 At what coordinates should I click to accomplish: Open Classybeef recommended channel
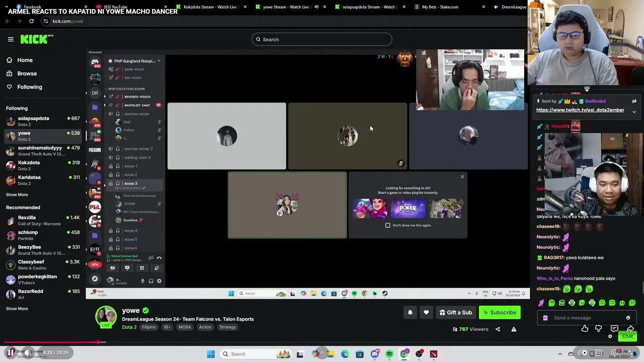point(43,265)
